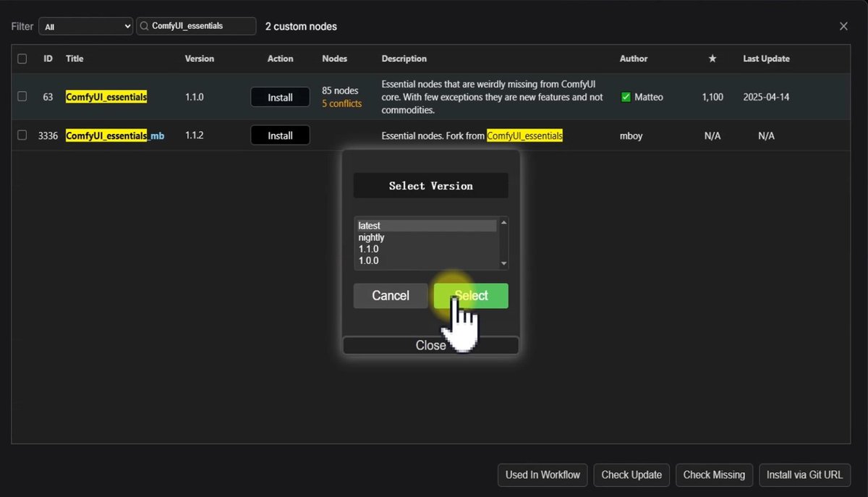The height and width of the screenshot is (497, 868).
Task: Click the version 1.1.2 cell
Action: click(x=195, y=135)
